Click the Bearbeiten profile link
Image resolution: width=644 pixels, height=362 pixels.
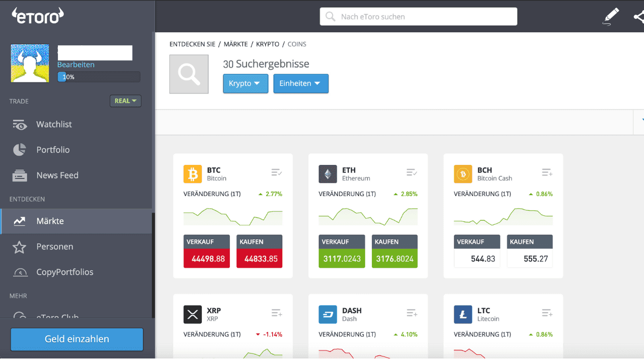tap(76, 65)
